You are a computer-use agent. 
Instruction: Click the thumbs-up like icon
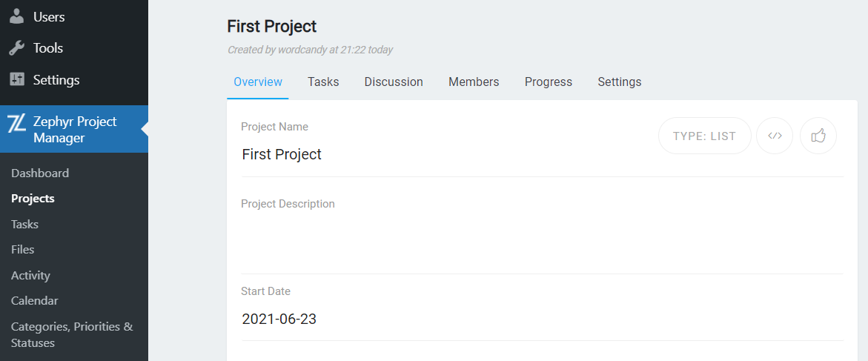[x=818, y=136]
